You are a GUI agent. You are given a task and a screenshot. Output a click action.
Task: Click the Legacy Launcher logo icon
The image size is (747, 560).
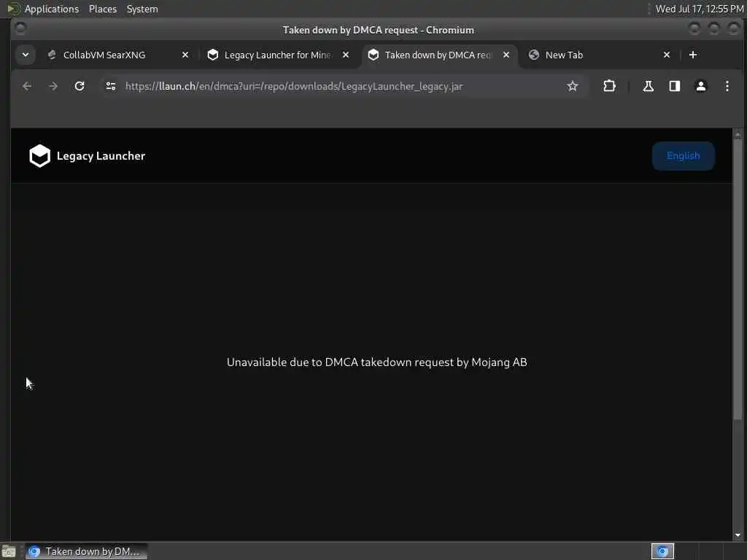pyautogui.click(x=39, y=156)
